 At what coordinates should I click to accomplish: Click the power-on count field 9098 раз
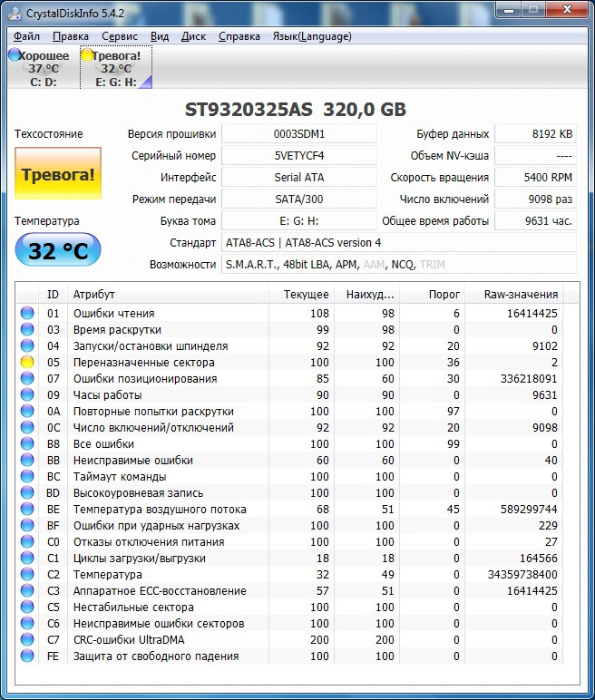(x=535, y=199)
